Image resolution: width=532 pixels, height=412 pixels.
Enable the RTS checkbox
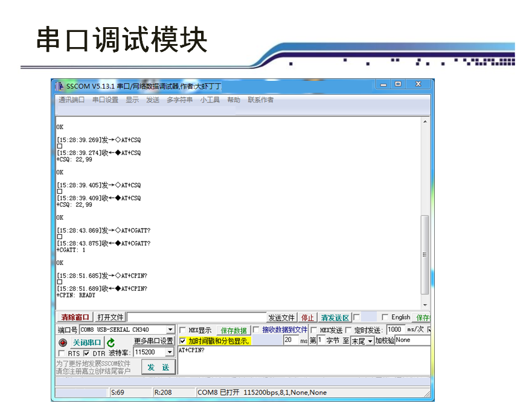click(62, 353)
